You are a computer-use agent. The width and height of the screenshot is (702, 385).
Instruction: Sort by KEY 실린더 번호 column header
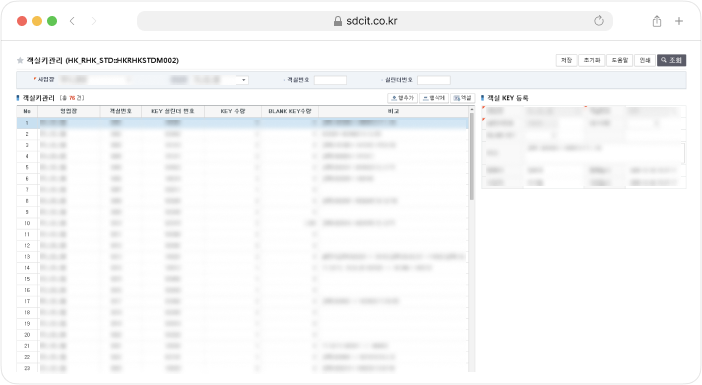pos(173,111)
